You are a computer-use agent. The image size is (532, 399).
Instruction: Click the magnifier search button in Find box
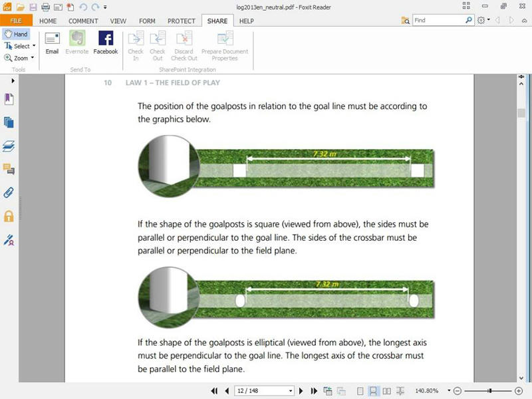(469, 21)
